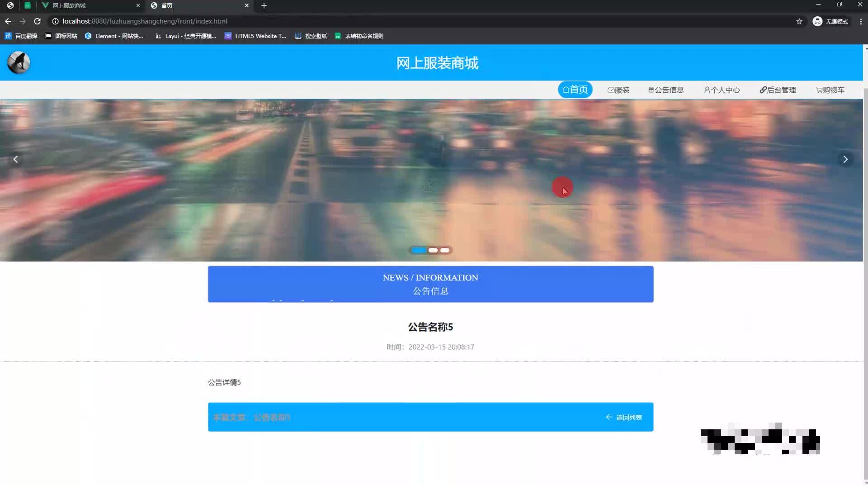
Task: Select the third carousel indicator dot
Action: 445,250
